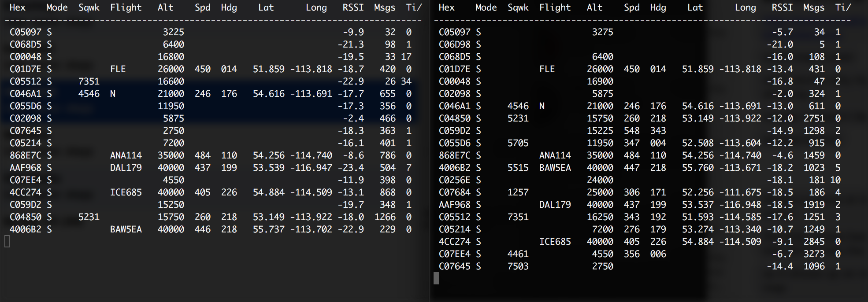Click the Long column header in right terminal
Viewport: 868px width, 302px height.
click(x=746, y=7)
